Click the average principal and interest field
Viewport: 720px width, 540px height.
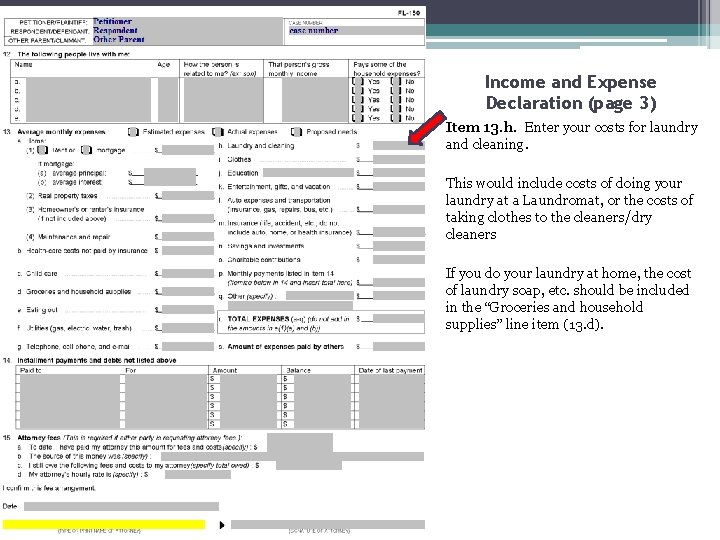170,177
